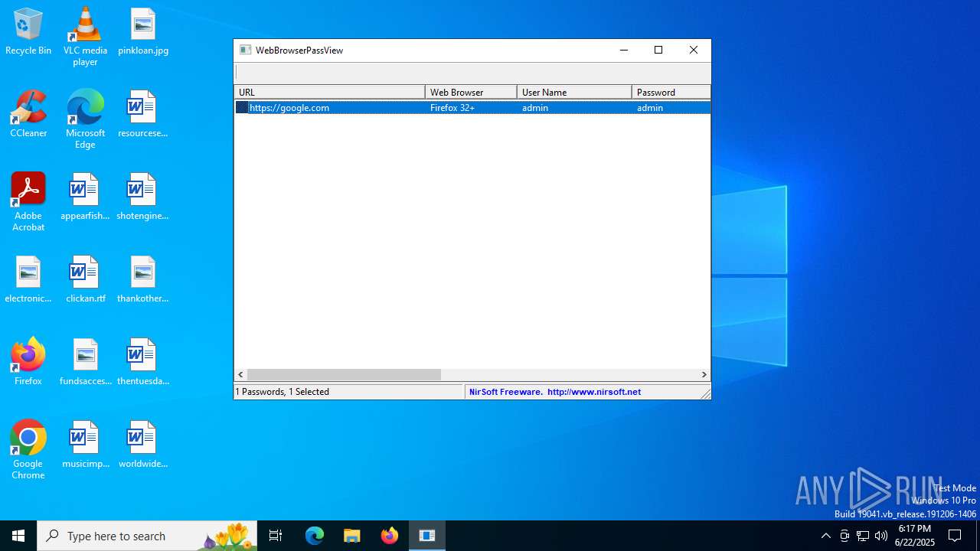The image size is (980, 551).
Task: Select the thankother... image file icon
Action: 143,279
